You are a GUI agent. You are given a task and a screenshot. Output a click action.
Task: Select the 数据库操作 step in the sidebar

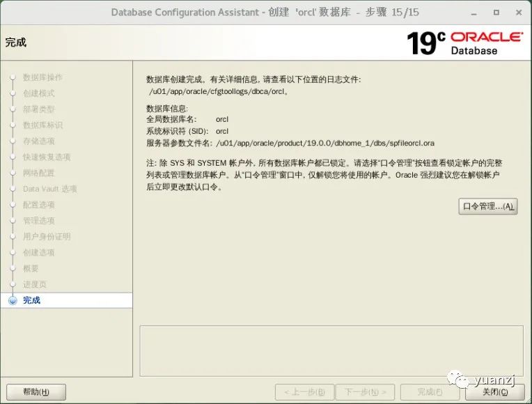(42, 77)
